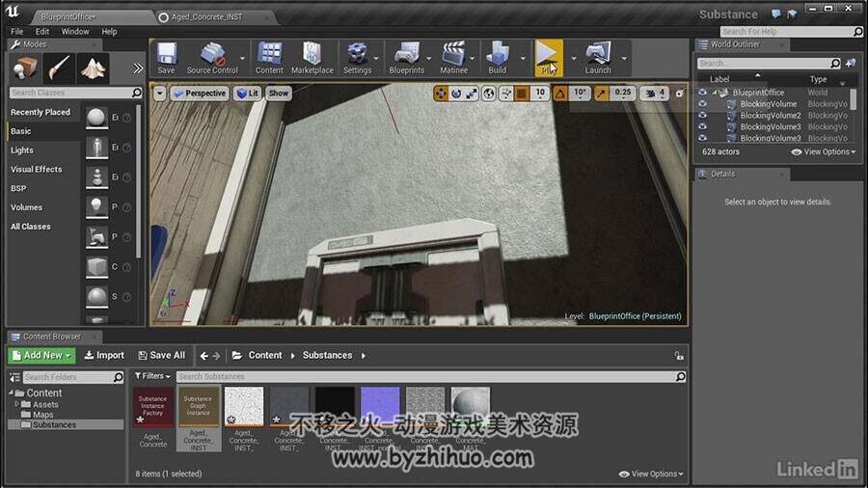The image size is (868, 488).
Task: Toggle grid snapping in the viewport
Action: click(522, 94)
